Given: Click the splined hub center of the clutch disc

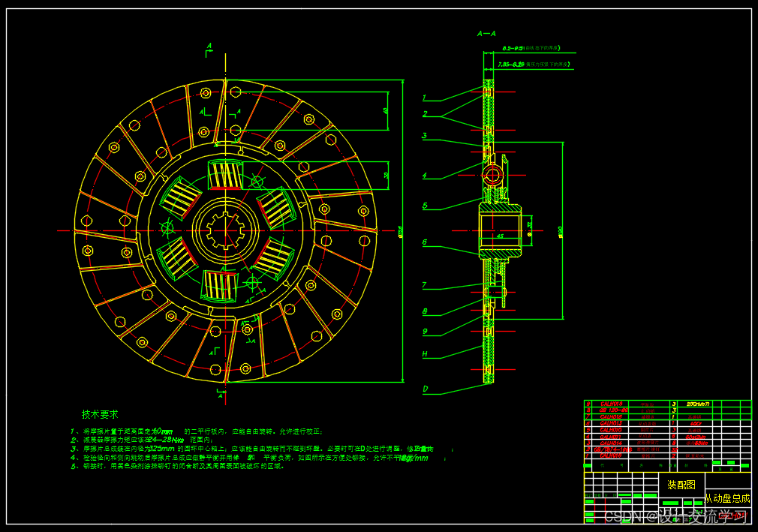Looking at the screenshot, I should (x=226, y=231).
